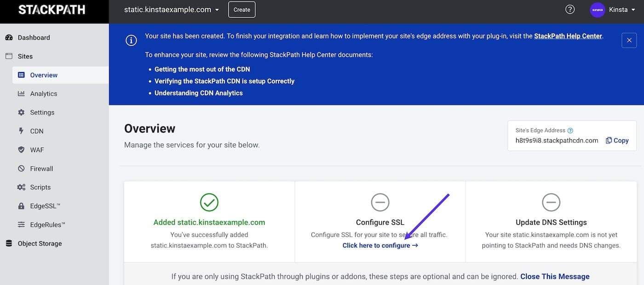The height and width of the screenshot is (285, 644).
Task: Open the Firewall section
Action: click(41, 168)
